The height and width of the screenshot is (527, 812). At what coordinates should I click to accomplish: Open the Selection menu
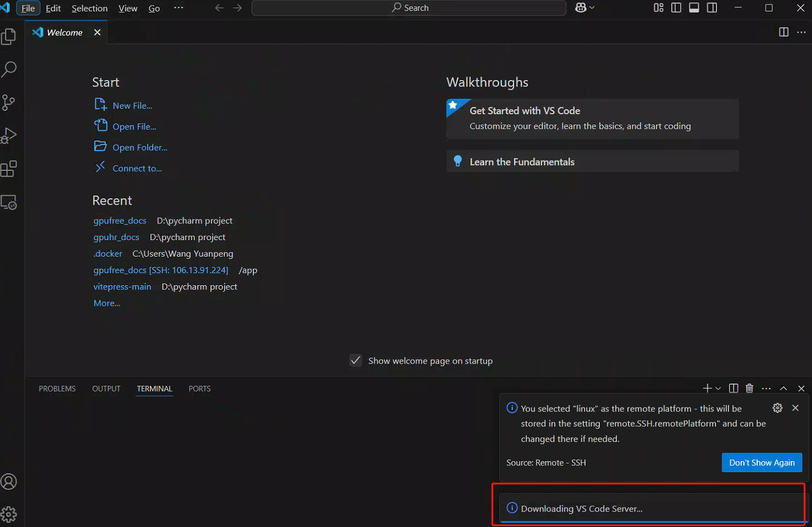89,9
